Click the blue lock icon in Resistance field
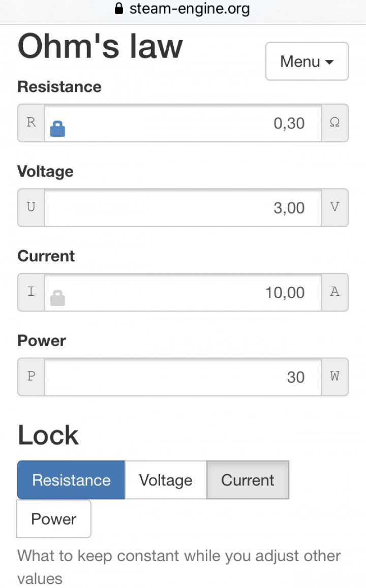 click(x=58, y=129)
